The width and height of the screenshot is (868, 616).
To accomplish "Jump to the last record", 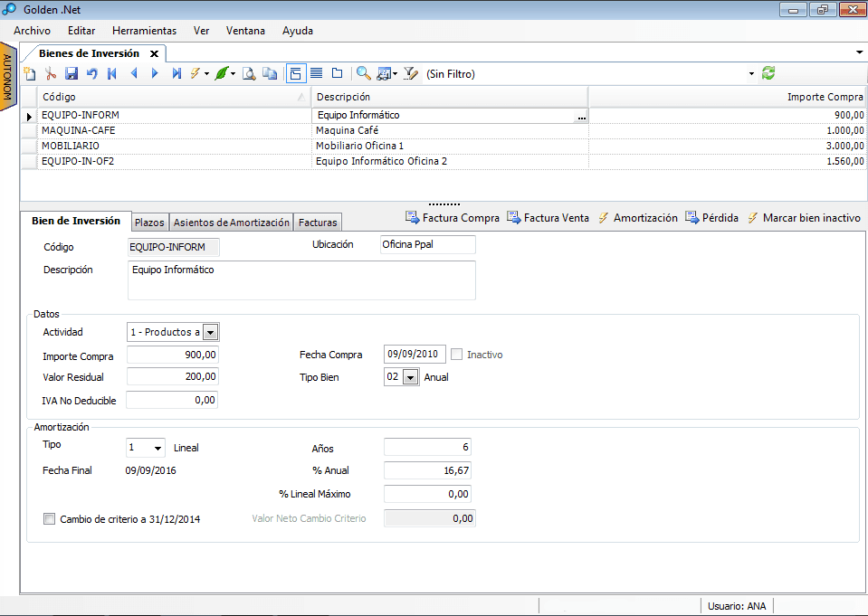I will (x=176, y=74).
